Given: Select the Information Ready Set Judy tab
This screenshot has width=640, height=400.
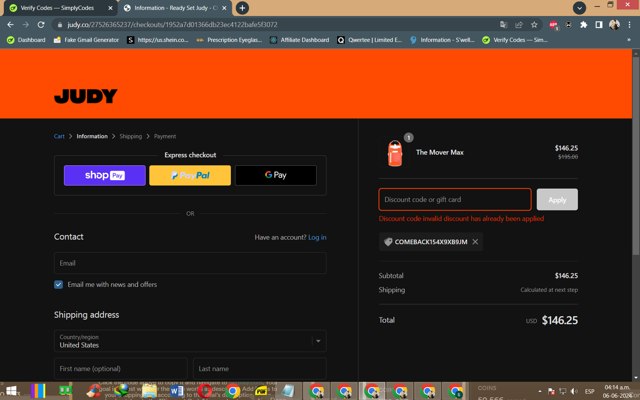Looking at the screenshot, I should 175,8.
